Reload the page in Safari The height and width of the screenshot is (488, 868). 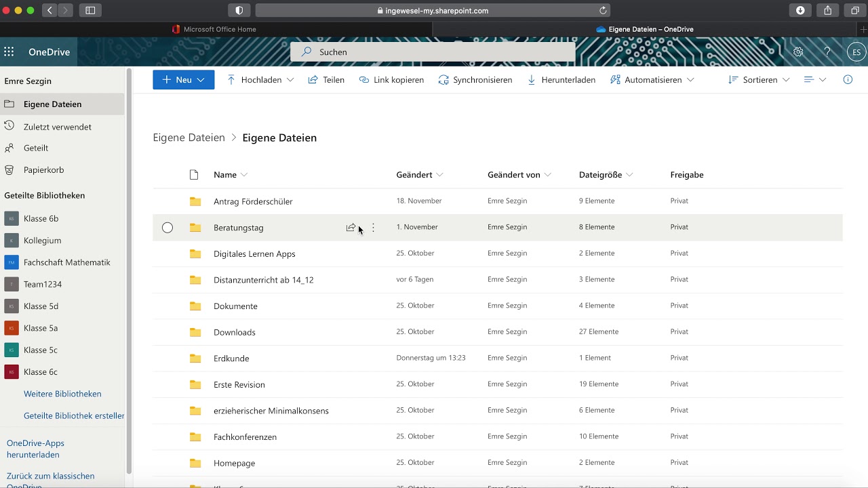[603, 10]
